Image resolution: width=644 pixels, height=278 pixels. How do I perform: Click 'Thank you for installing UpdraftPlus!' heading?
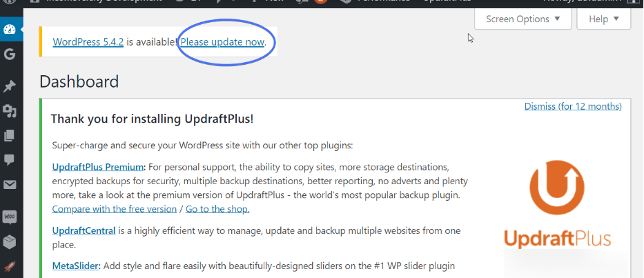153,119
